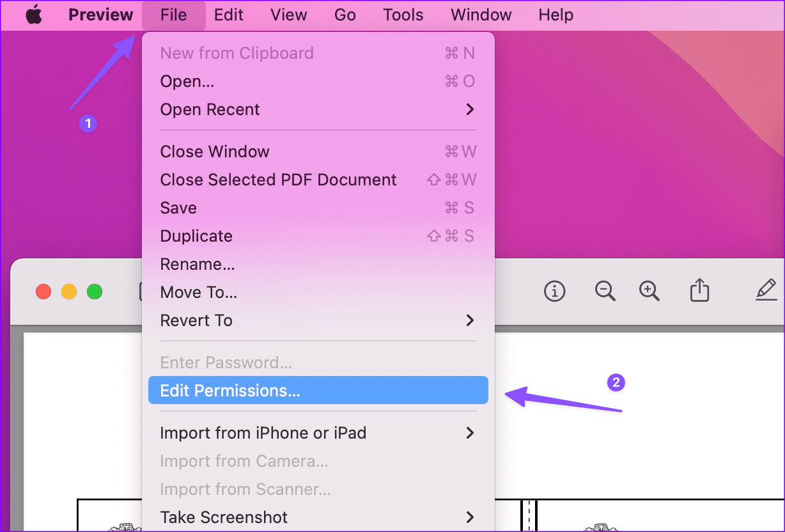This screenshot has width=785, height=532.
Task: Click the Markup pencil icon
Action: (x=765, y=290)
